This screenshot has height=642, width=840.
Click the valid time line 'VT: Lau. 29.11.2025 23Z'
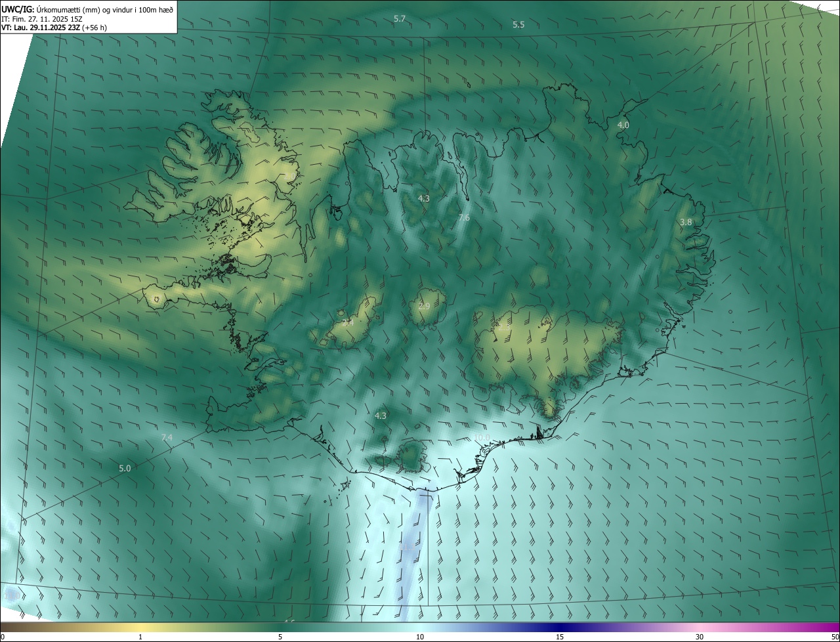[41, 28]
